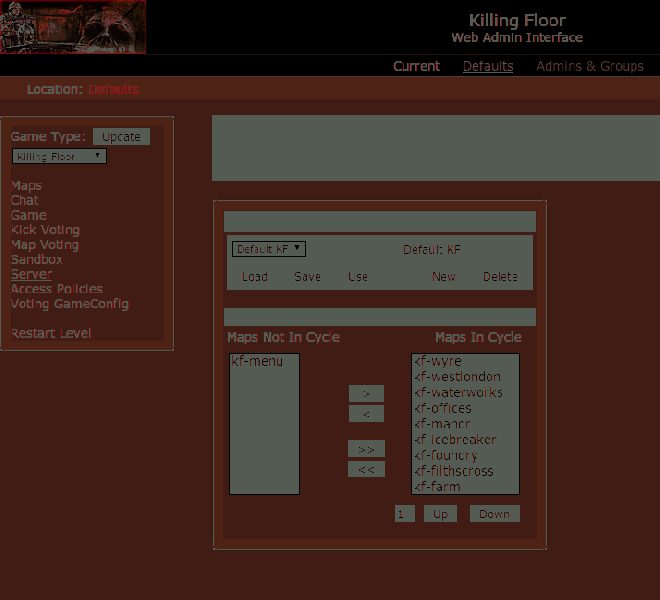Click the Down button to move map
Image resolution: width=660 pixels, height=600 pixels.
pos(495,514)
